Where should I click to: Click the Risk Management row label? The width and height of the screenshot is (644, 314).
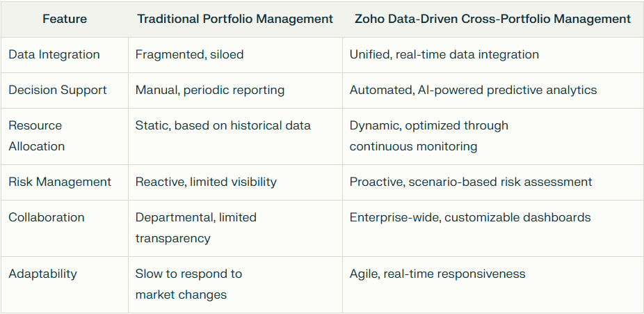point(60,182)
